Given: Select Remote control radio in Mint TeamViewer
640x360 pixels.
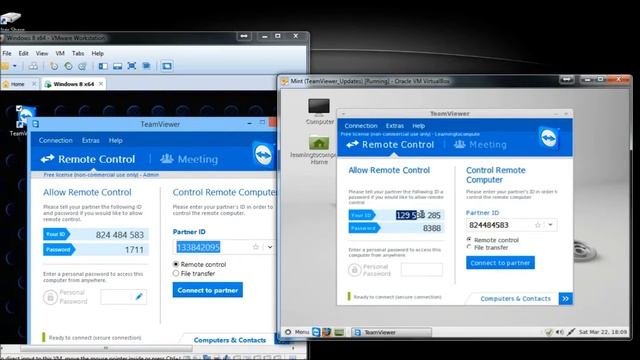Looking at the screenshot, I should click(469, 240).
